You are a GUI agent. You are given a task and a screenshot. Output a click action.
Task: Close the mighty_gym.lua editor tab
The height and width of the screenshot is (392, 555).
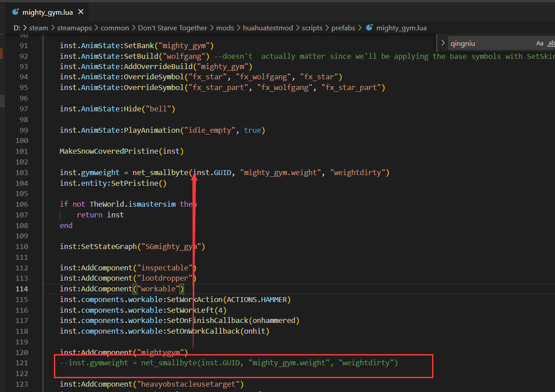pos(81,12)
